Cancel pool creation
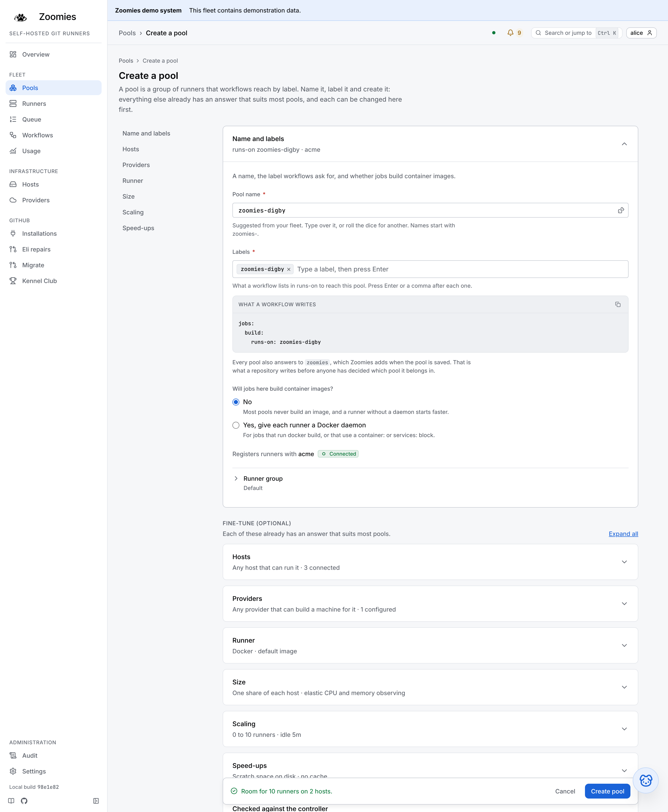 coord(565,791)
